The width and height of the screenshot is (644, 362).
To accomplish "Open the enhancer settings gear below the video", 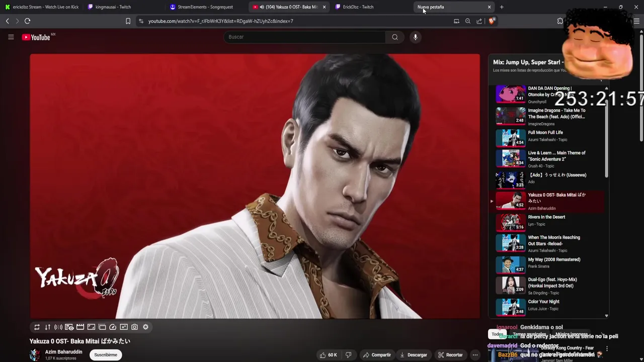I will [x=145, y=327].
